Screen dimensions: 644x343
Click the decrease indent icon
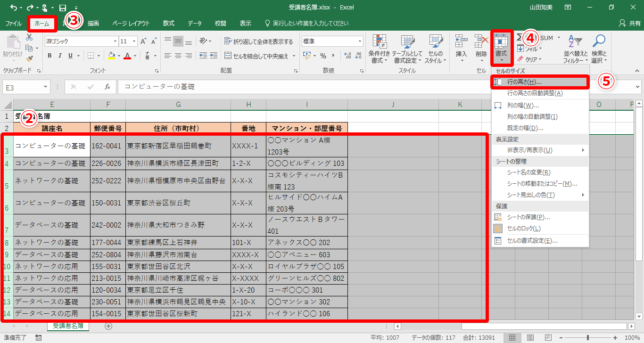(203, 56)
